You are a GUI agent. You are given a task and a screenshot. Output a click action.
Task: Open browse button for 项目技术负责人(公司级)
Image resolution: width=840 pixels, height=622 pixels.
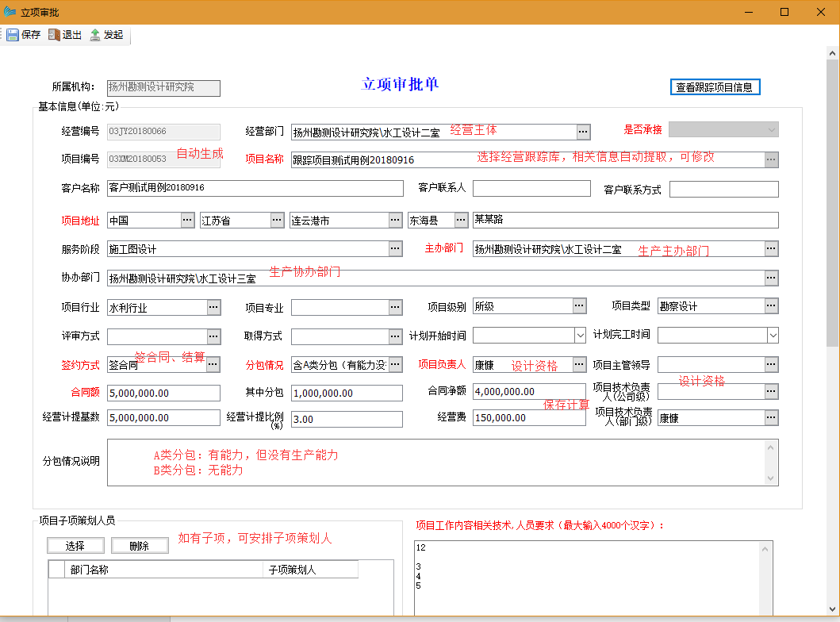(771, 391)
